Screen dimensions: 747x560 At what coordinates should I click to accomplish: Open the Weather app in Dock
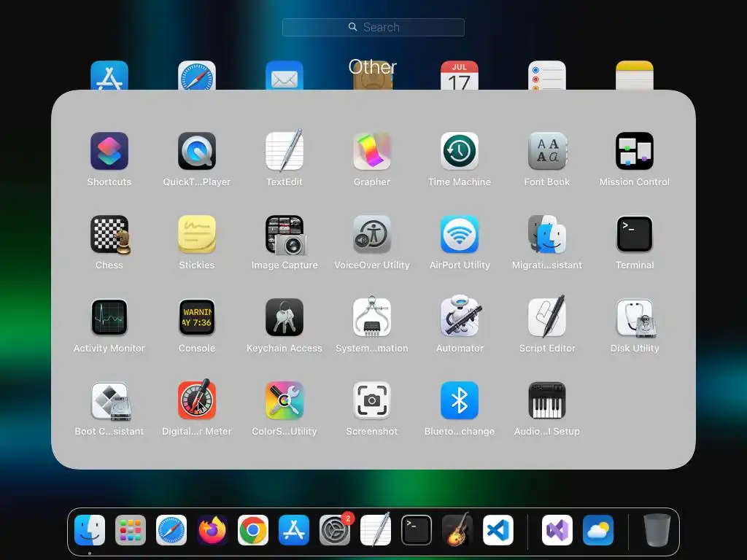click(598, 531)
